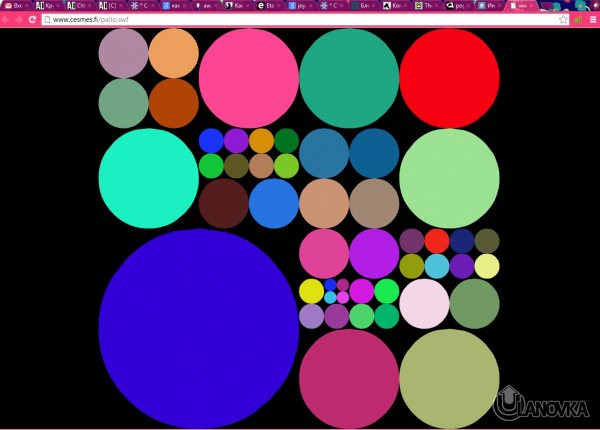The image size is (600, 430).
Task: Open the green bars extension icon
Action: [x=578, y=20]
